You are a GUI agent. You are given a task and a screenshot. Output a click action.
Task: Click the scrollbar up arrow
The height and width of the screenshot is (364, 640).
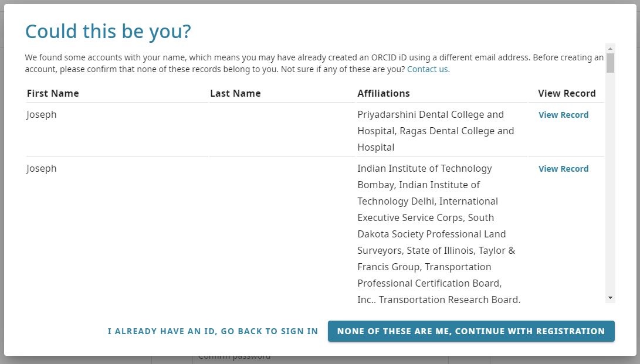point(611,48)
